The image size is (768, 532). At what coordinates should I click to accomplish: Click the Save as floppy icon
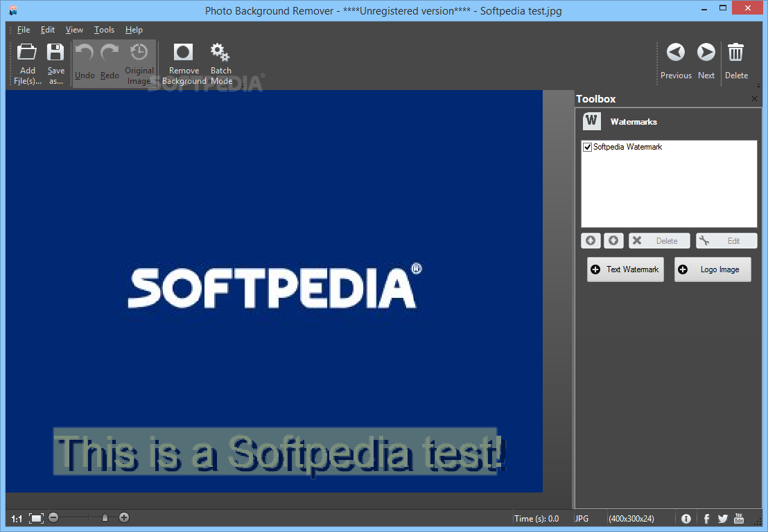pyautogui.click(x=55, y=53)
